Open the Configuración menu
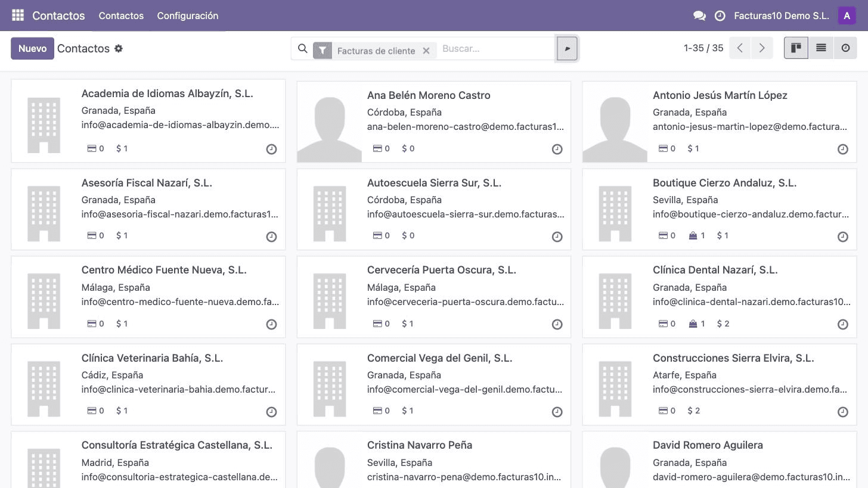 187,15
